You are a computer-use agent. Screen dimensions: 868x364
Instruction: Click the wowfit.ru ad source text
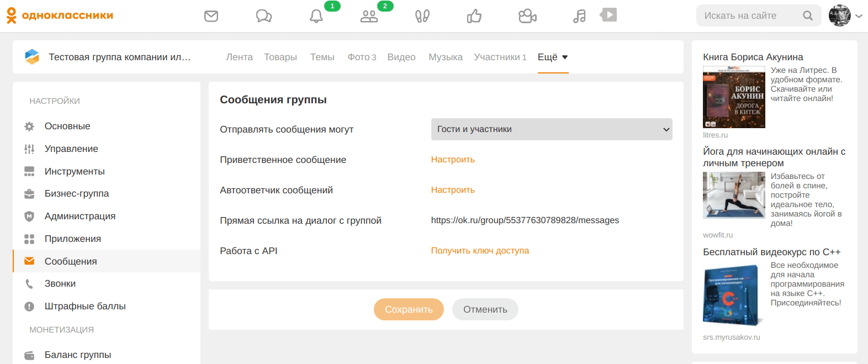tap(718, 235)
